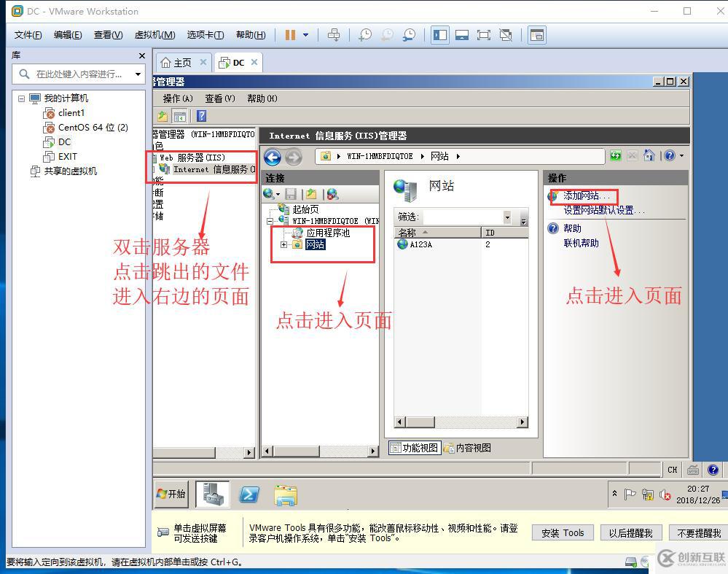The image size is (728, 574).
Task: Open the 帮助(H) menu in VMware
Action: coord(251,35)
